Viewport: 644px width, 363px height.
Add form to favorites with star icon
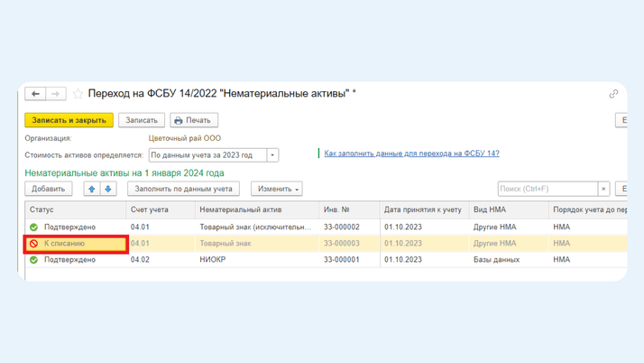tap(78, 94)
